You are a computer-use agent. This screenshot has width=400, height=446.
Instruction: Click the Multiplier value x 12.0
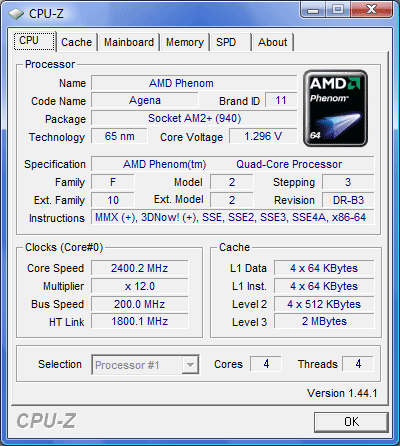point(140,286)
